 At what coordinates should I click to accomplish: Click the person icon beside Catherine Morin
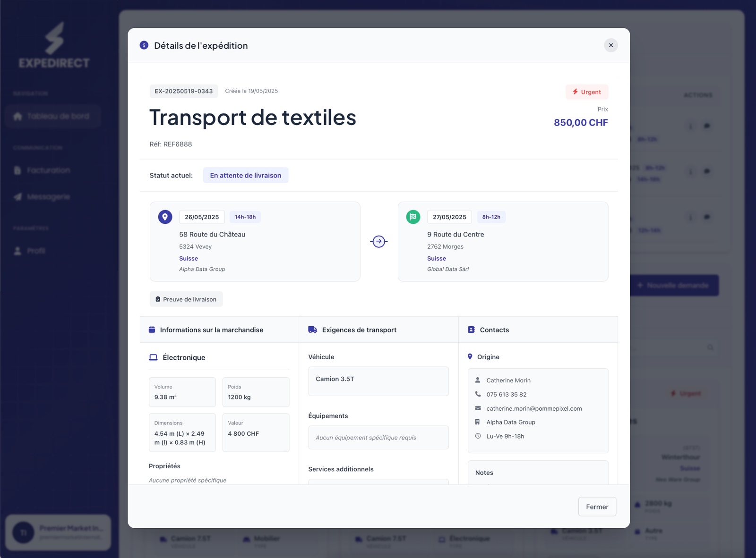point(478,380)
